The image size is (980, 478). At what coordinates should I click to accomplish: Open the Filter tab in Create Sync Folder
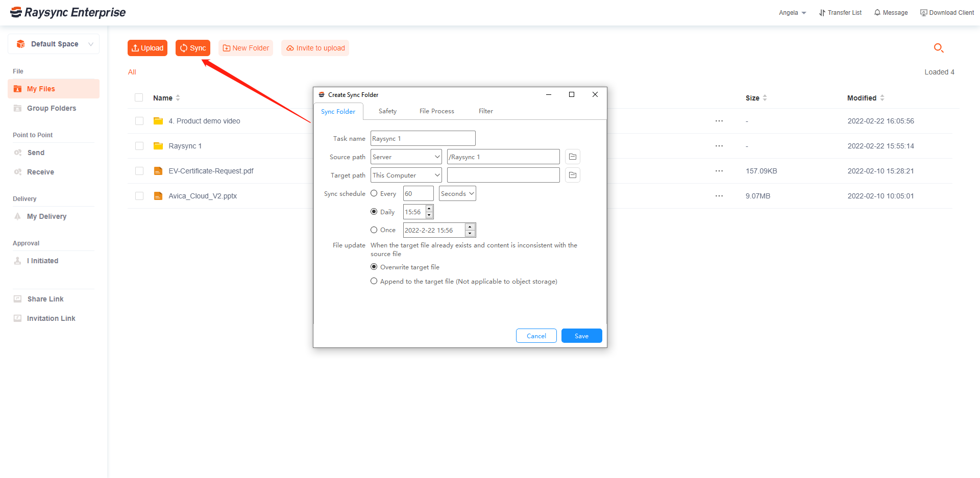coord(485,111)
